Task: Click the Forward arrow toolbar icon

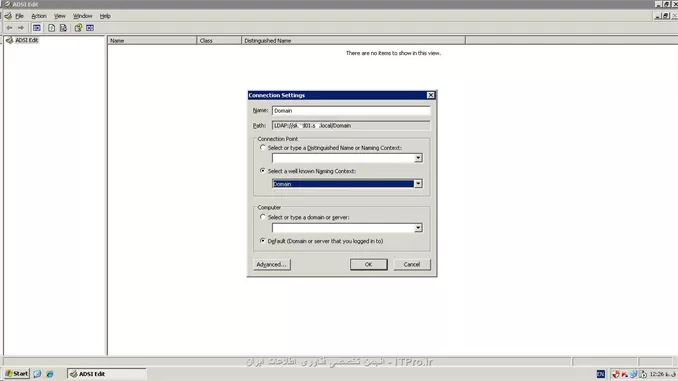Action: tap(21, 28)
